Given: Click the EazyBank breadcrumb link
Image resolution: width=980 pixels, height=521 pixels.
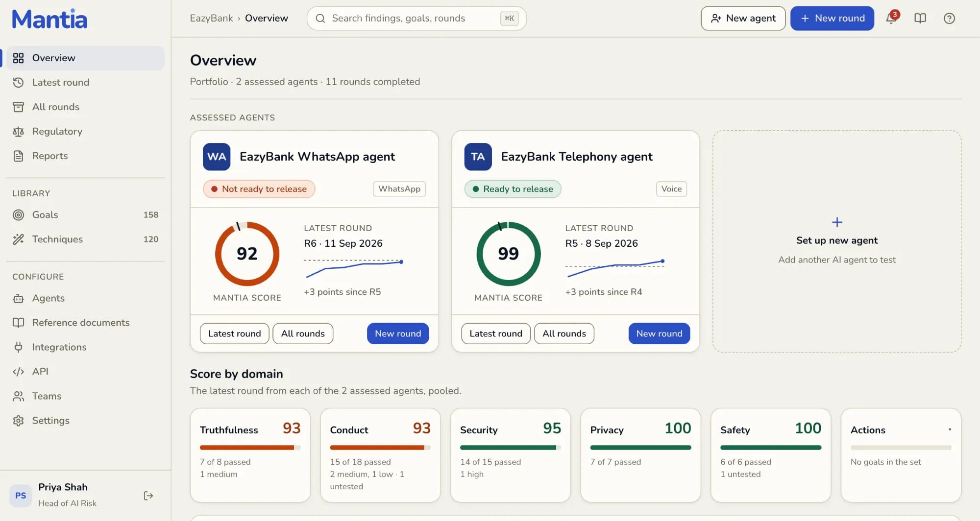Looking at the screenshot, I should coord(211,18).
